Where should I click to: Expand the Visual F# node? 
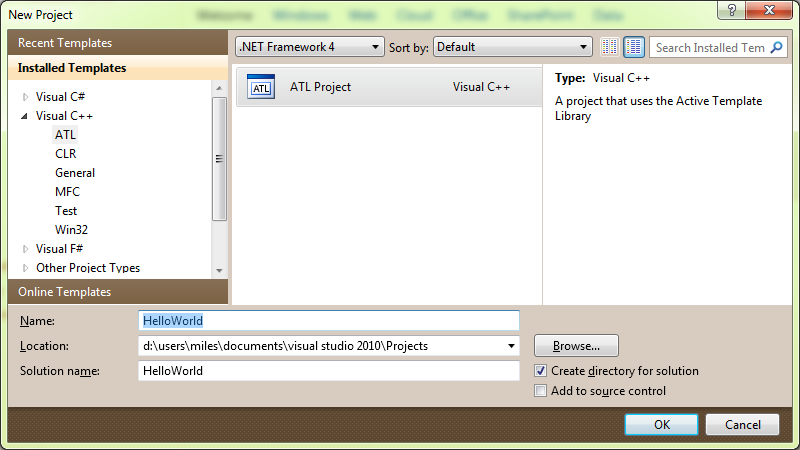[x=25, y=249]
